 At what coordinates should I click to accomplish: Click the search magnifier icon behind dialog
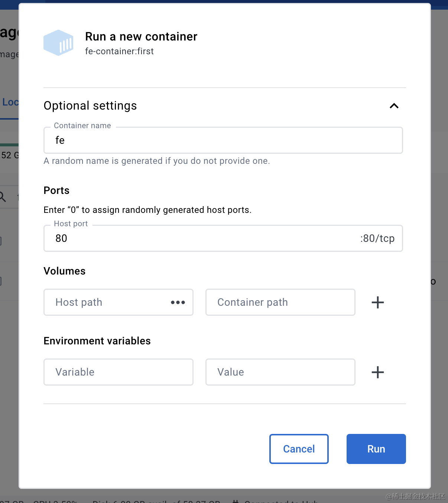point(3,197)
